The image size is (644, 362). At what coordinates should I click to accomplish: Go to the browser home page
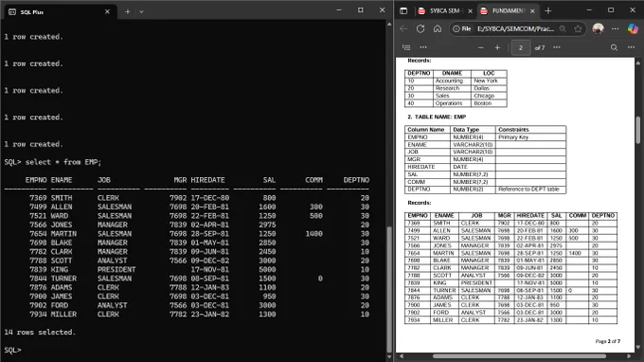coord(438,28)
